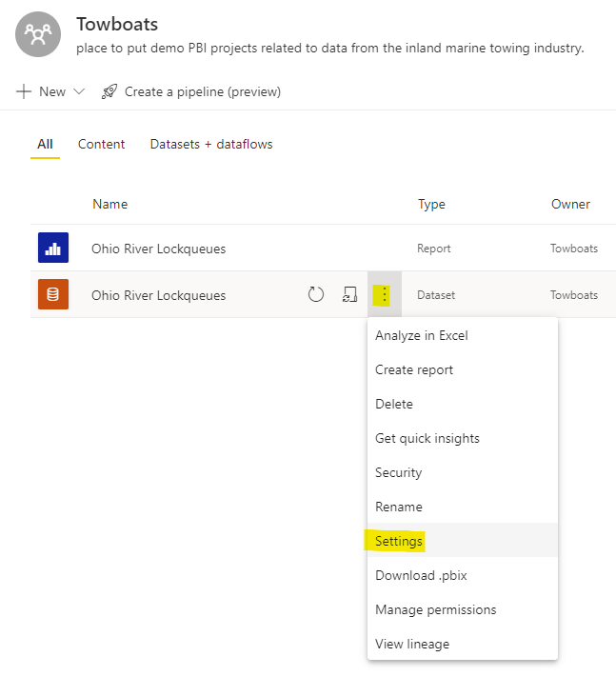Click the rocket icon for pipeline creation
Image resolution: width=616 pixels, height=677 pixels.
coord(109,91)
